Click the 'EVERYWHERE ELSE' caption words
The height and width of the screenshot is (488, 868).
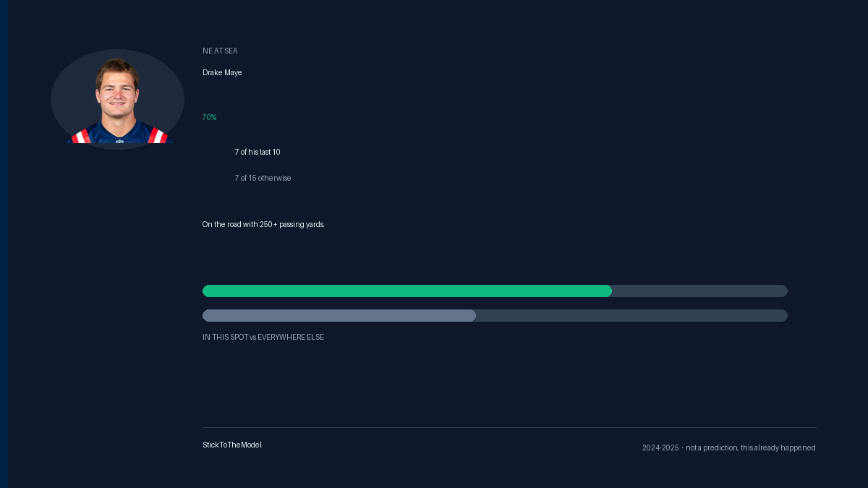(x=291, y=337)
